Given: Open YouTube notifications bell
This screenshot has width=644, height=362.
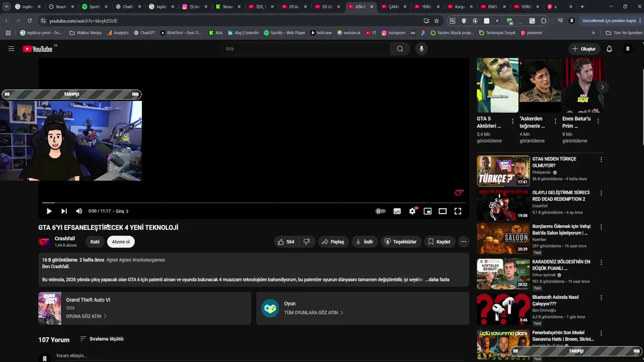Looking at the screenshot, I should tap(609, 49).
